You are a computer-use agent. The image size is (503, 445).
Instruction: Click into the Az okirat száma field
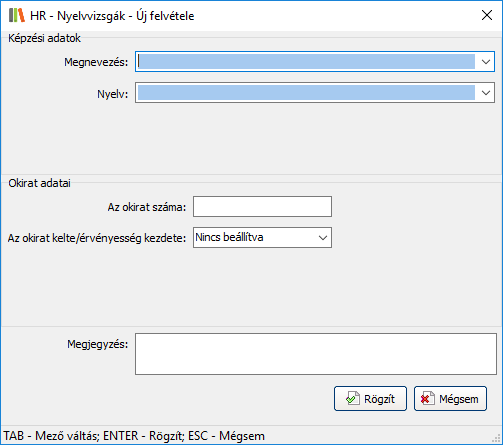click(x=262, y=207)
